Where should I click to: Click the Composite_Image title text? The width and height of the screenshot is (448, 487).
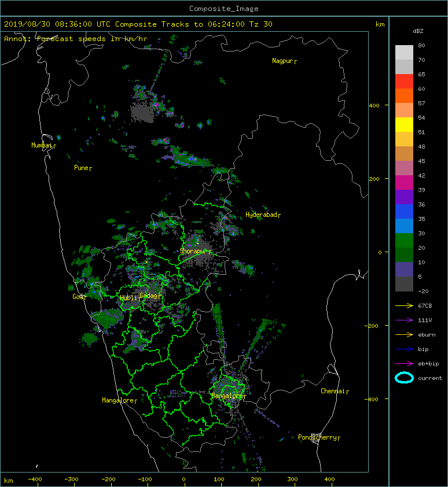(224, 9)
